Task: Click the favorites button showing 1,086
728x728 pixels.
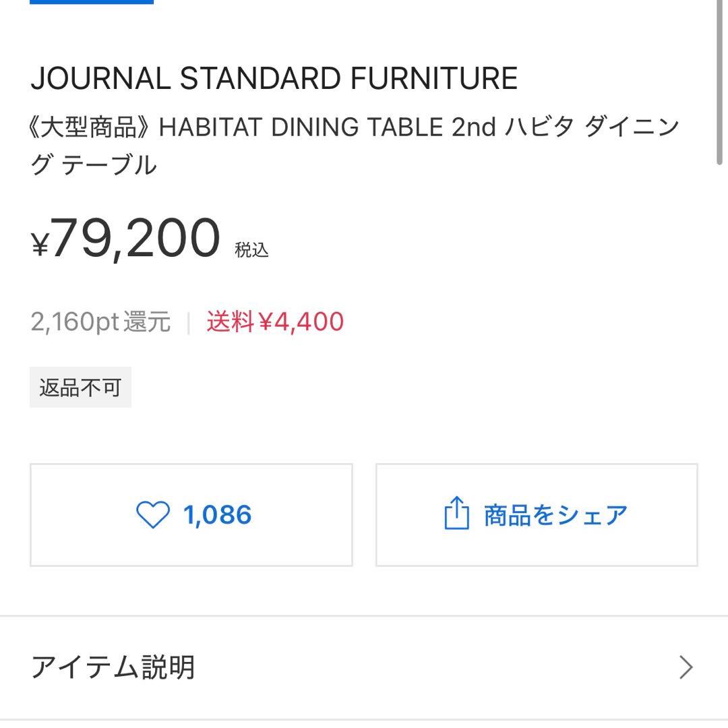Action: (191, 514)
